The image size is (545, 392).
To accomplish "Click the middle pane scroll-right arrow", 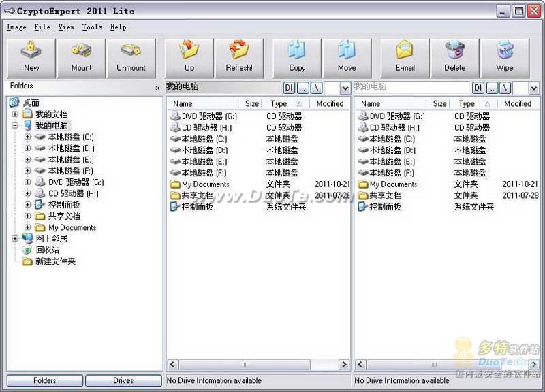I will (x=344, y=364).
